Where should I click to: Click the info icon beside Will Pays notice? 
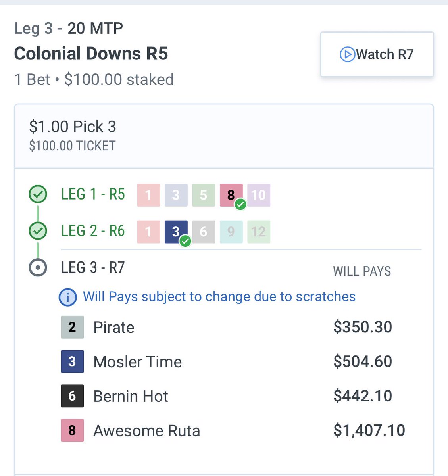[67, 297]
